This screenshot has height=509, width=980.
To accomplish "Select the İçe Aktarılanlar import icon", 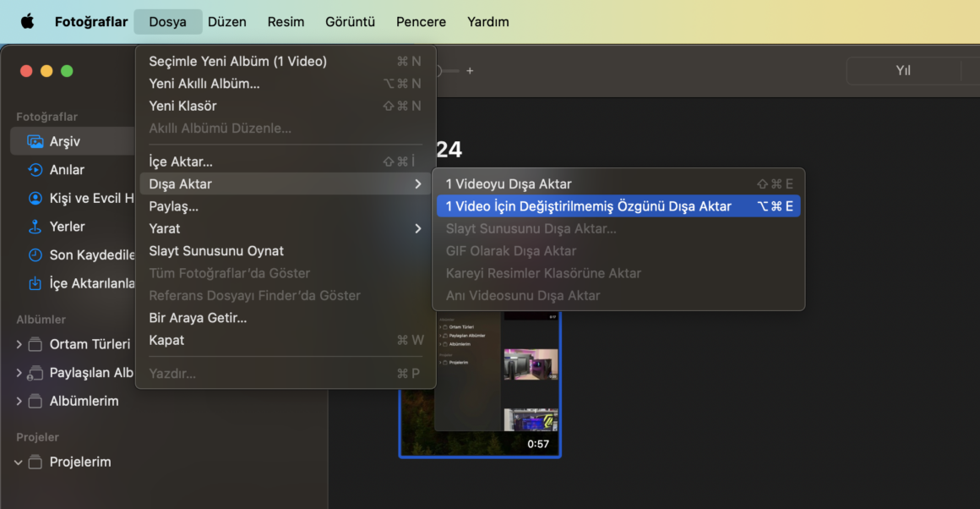I will click(x=35, y=283).
